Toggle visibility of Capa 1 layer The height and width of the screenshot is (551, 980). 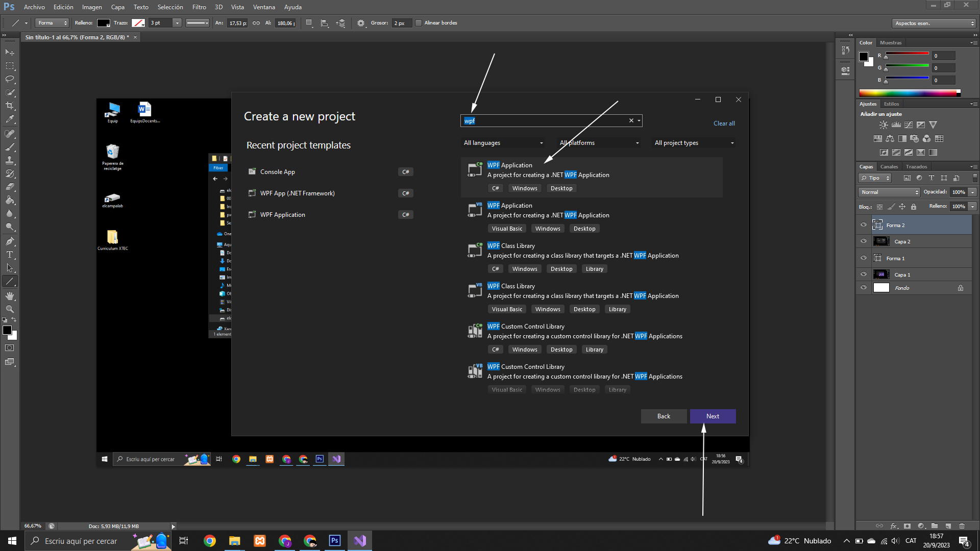pos(864,274)
